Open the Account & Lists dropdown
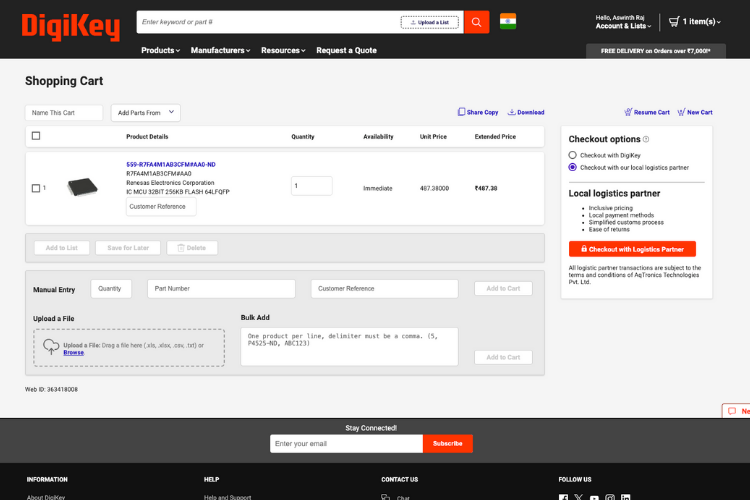The width and height of the screenshot is (750, 500). [x=623, y=26]
